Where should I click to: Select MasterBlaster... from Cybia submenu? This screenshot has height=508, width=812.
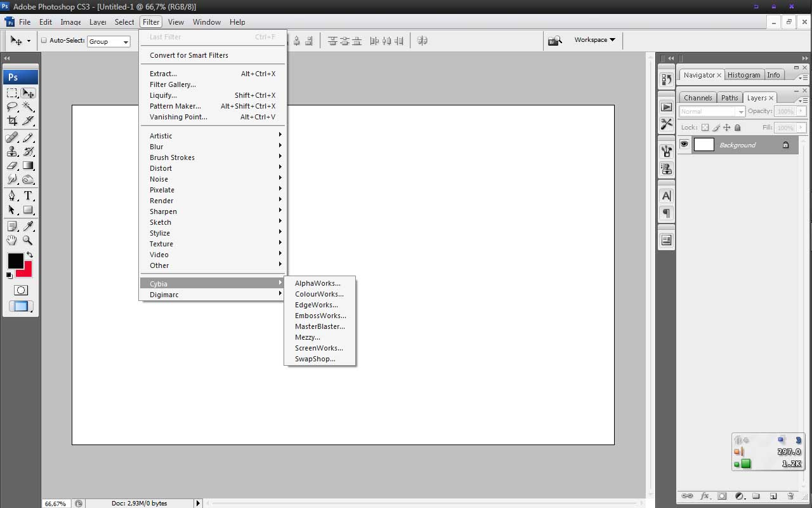[x=320, y=326]
